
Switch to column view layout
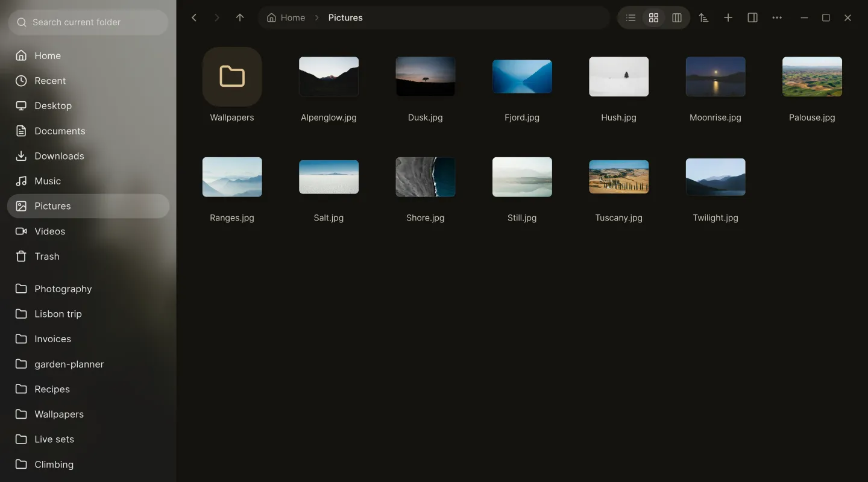click(677, 18)
